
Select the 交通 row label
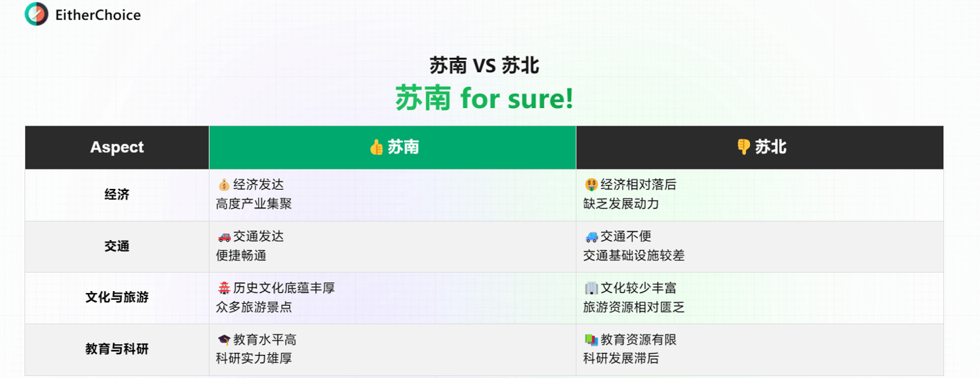(117, 246)
